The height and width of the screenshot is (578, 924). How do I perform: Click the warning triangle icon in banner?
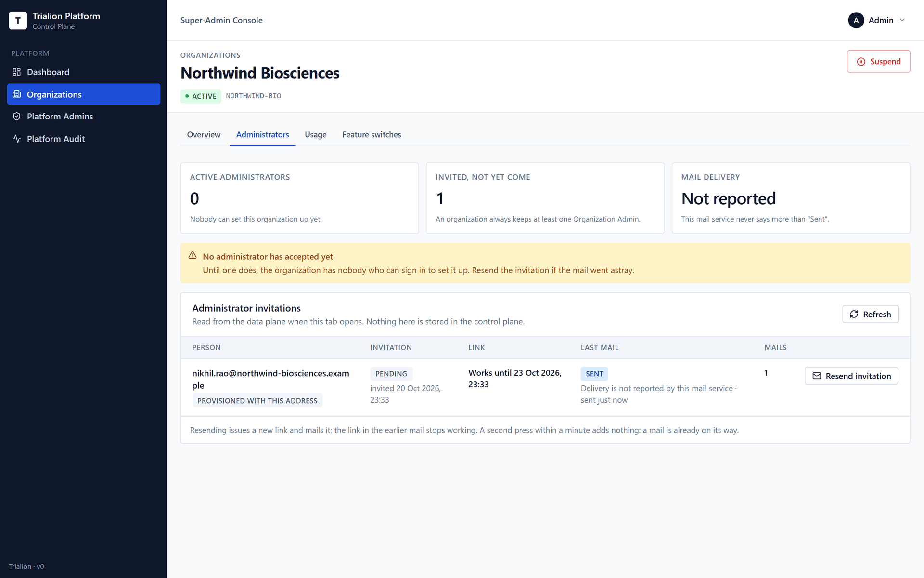pos(192,256)
